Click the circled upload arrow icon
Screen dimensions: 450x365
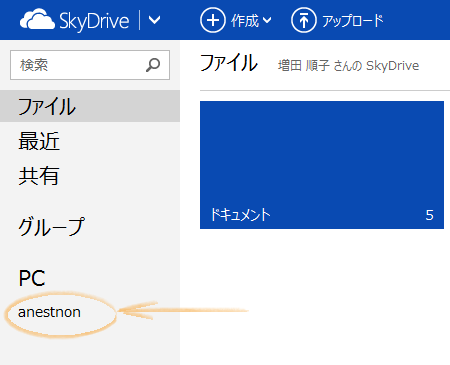(x=303, y=20)
